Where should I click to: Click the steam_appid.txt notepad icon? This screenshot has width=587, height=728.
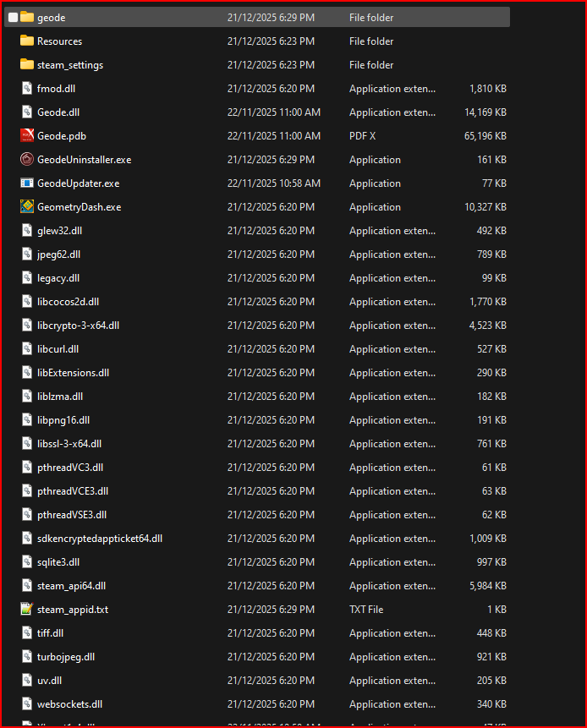point(27,609)
